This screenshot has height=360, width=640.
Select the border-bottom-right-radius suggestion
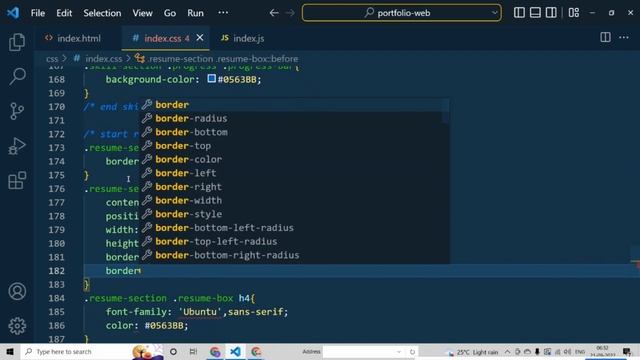click(295, 255)
